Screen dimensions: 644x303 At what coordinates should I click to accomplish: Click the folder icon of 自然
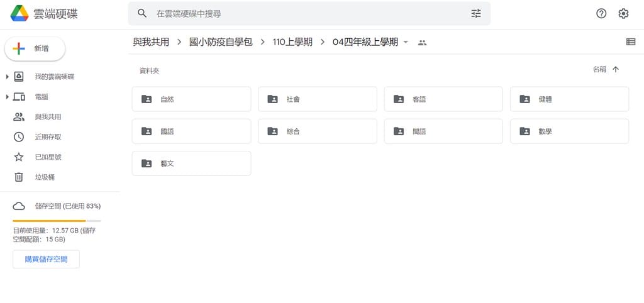[147, 99]
